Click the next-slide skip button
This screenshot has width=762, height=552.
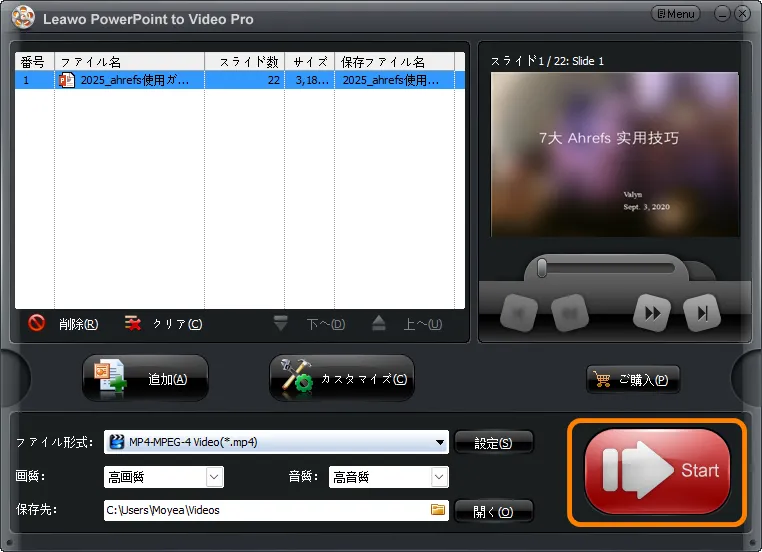pos(702,313)
